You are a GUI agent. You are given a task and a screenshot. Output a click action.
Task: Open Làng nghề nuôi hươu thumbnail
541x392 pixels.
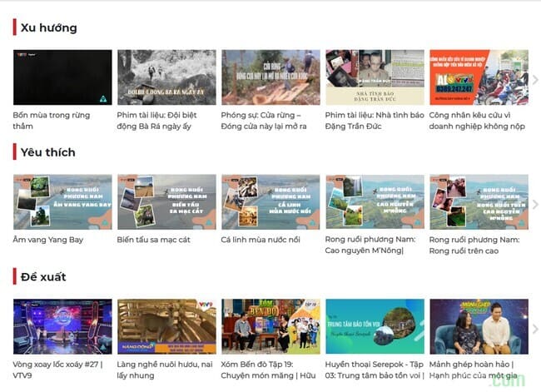click(166, 326)
